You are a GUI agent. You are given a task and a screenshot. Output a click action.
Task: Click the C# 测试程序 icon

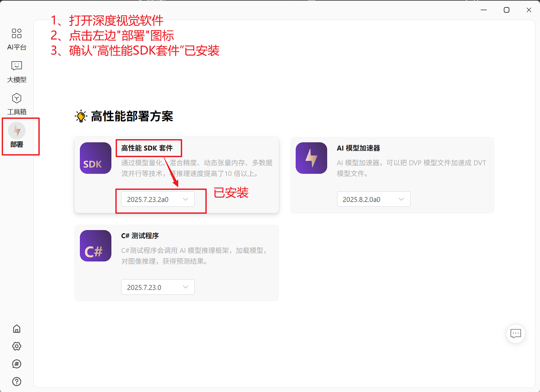click(95, 246)
